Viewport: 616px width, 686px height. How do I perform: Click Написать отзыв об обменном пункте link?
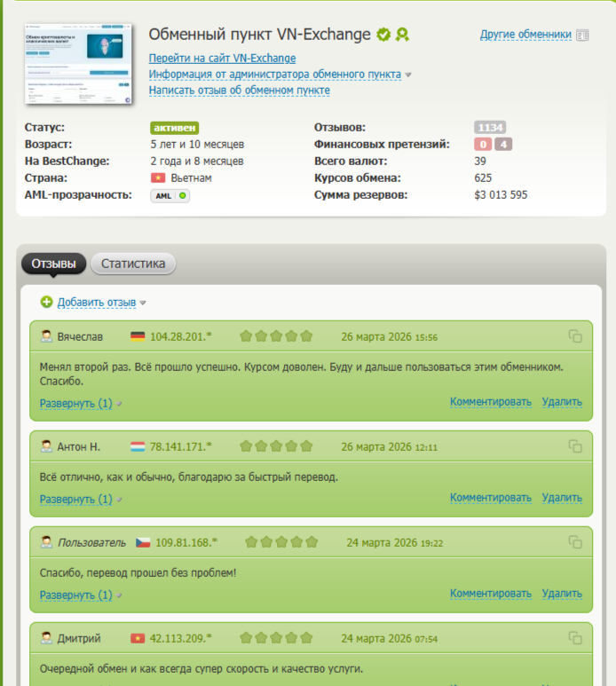pos(240,91)
